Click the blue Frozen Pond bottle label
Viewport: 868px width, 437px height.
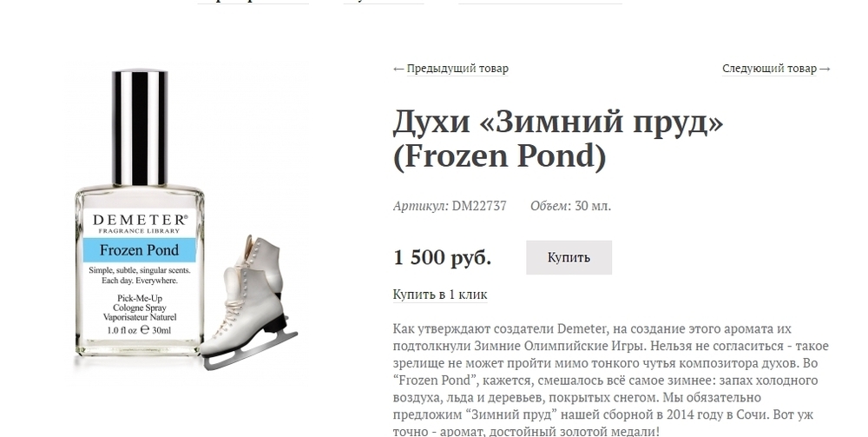click(139, 250)
